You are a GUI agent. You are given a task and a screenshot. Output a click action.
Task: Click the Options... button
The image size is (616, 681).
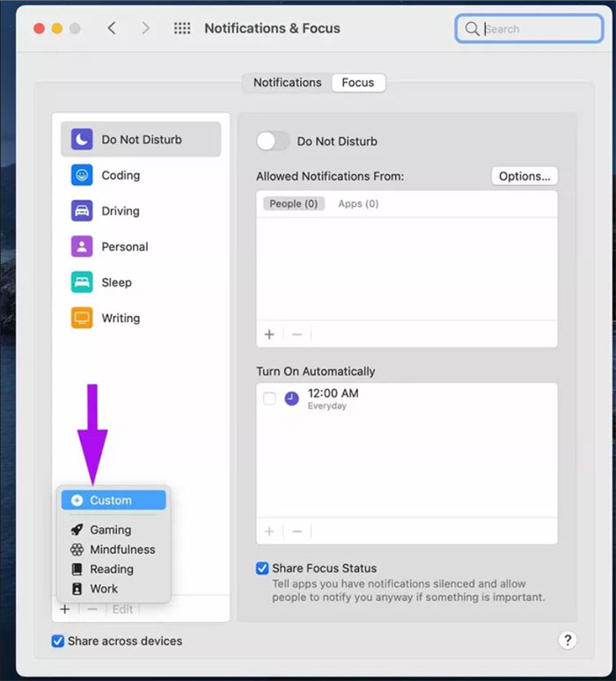524,176
